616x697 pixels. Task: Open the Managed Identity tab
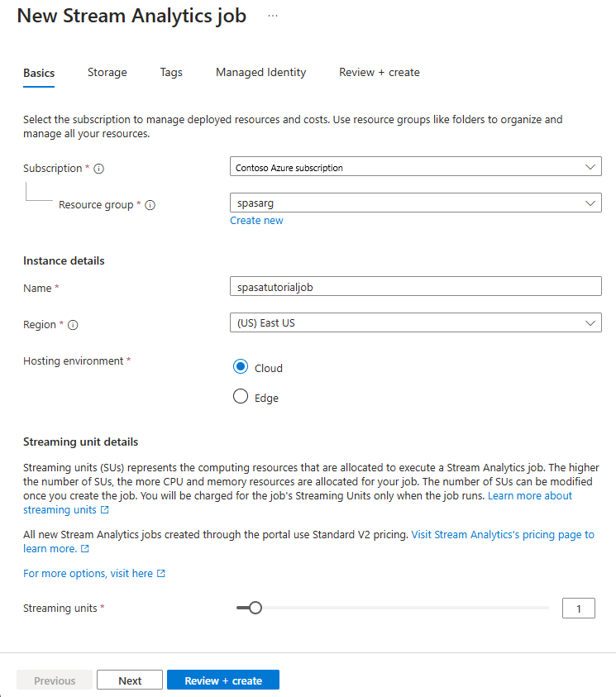(260, 72)
